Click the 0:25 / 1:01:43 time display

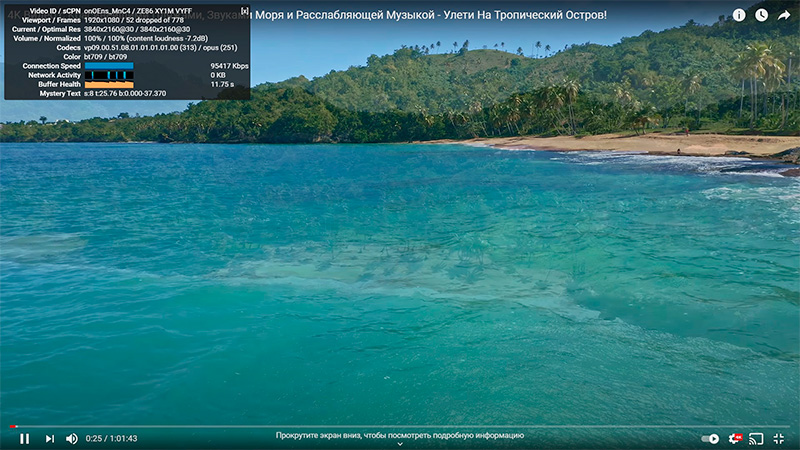point(111,438)
